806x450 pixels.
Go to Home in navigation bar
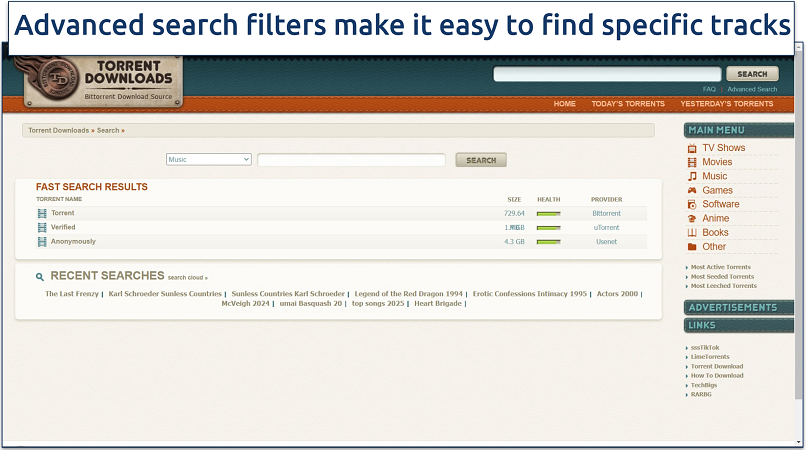coord(564,104)
